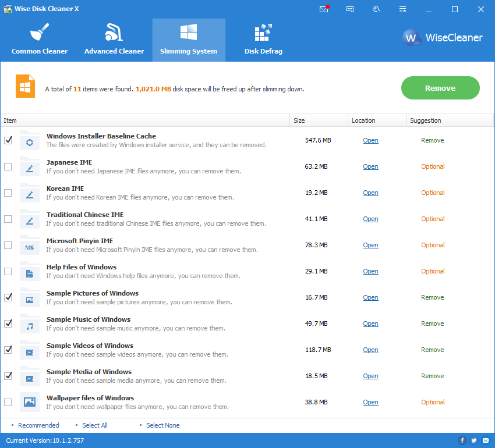Click the Japanese IME folder icon
This screenshot has width=495, height=448.
tap(30, 166)
